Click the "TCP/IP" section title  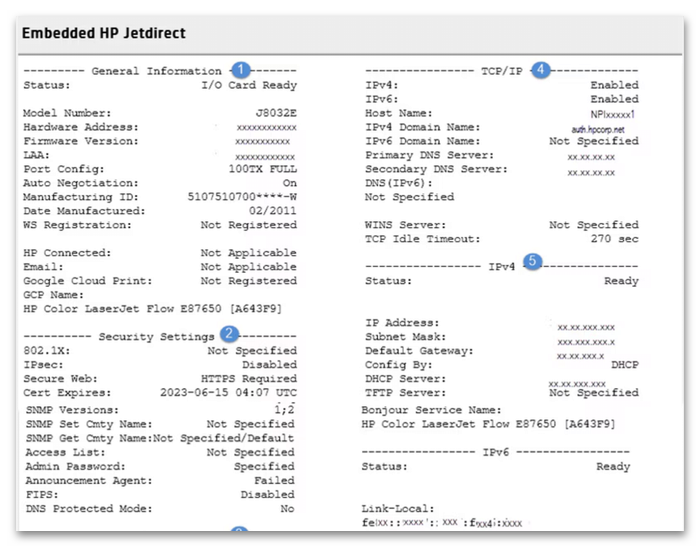point(501,71)
